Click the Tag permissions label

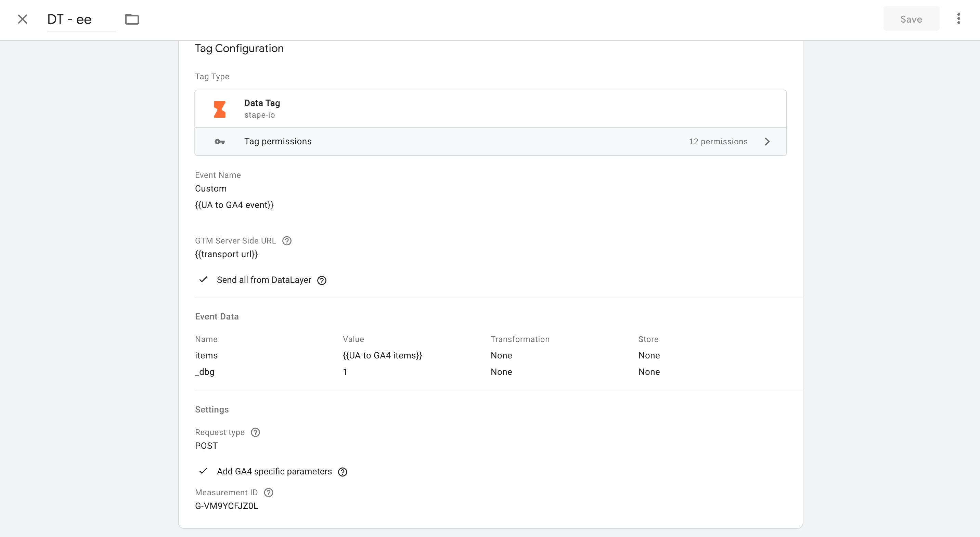[278, 142]
